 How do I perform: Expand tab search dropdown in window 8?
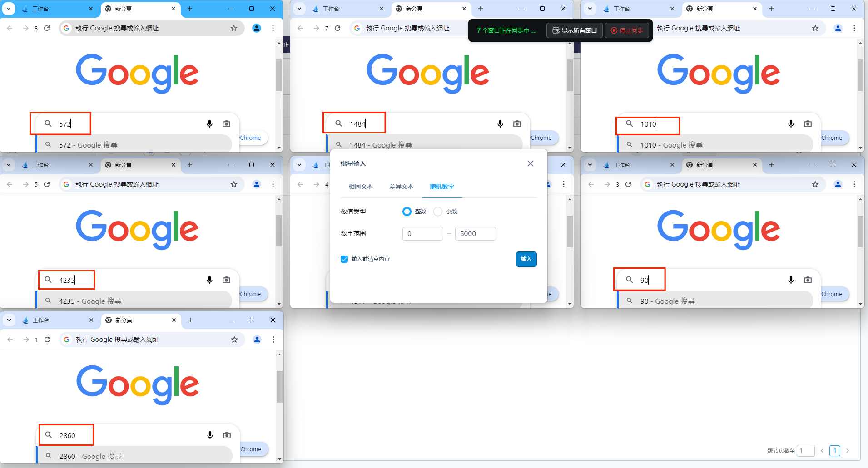pyautogui.click(x=9, y=9)
